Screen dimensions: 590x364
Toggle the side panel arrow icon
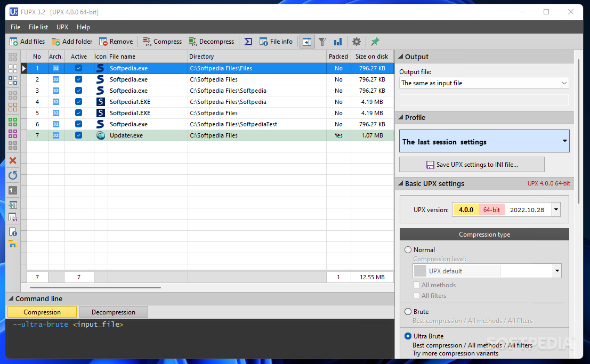pyautogui.click(x=307, y=42)
